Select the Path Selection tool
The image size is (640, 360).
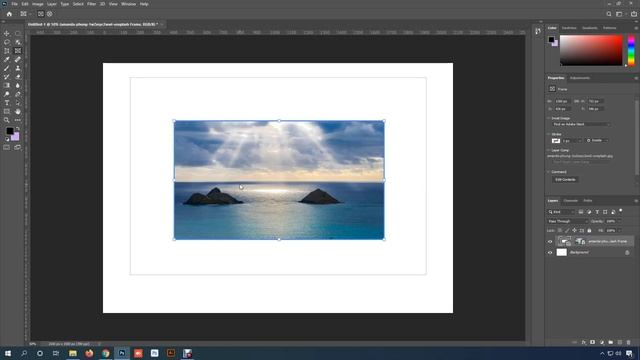coord(18,103)
